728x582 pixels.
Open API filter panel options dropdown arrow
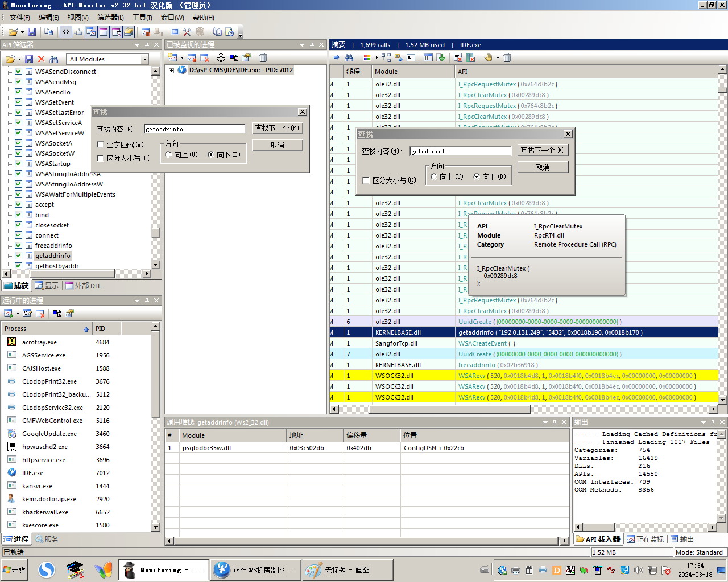pos(137,45)
